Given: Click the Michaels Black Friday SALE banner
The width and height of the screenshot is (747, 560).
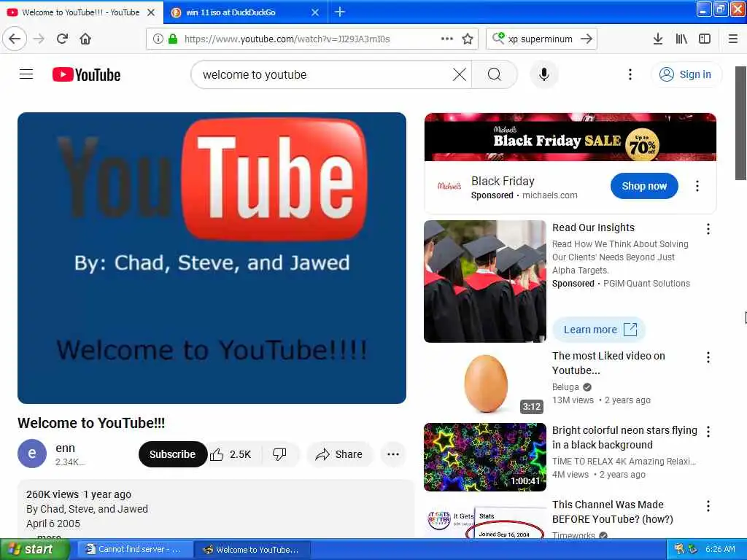Looking at the screenshot, I should click(x=570, y=137).
